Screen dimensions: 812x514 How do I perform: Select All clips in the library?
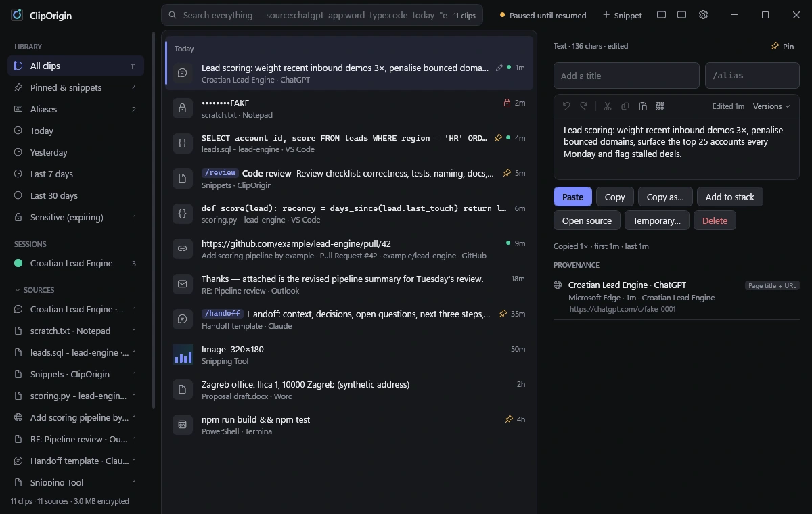pos(76,66)
